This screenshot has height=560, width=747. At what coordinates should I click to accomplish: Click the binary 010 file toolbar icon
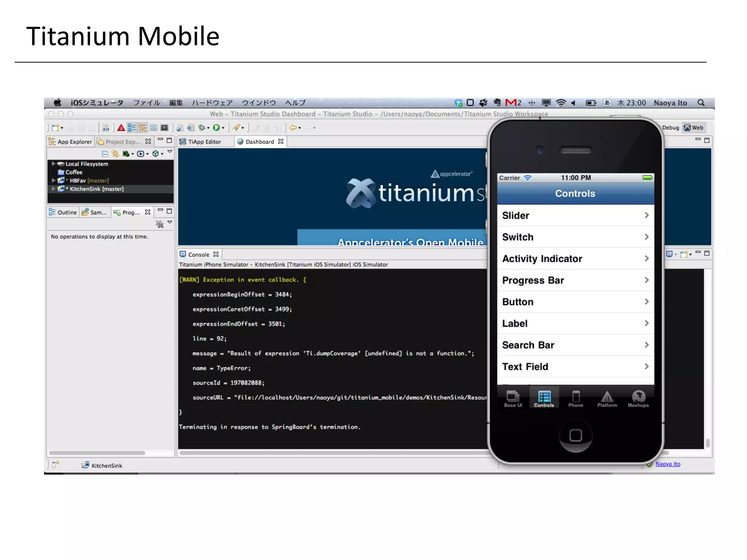106,128
